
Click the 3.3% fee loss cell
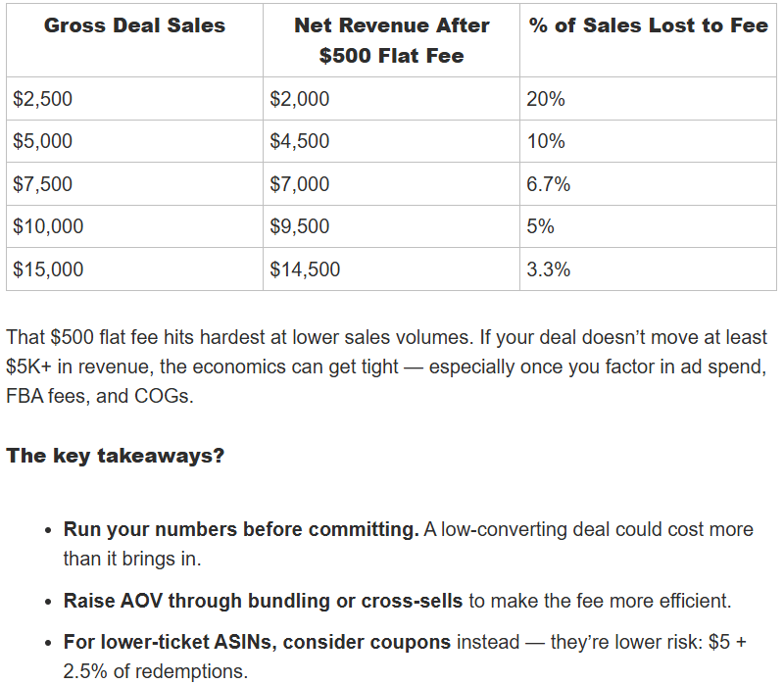point(549,269)
